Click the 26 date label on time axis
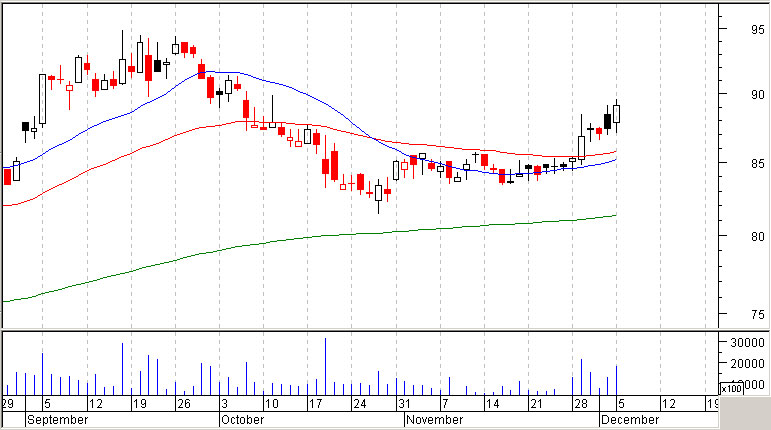The image size is (771, 430). [183, 404]
